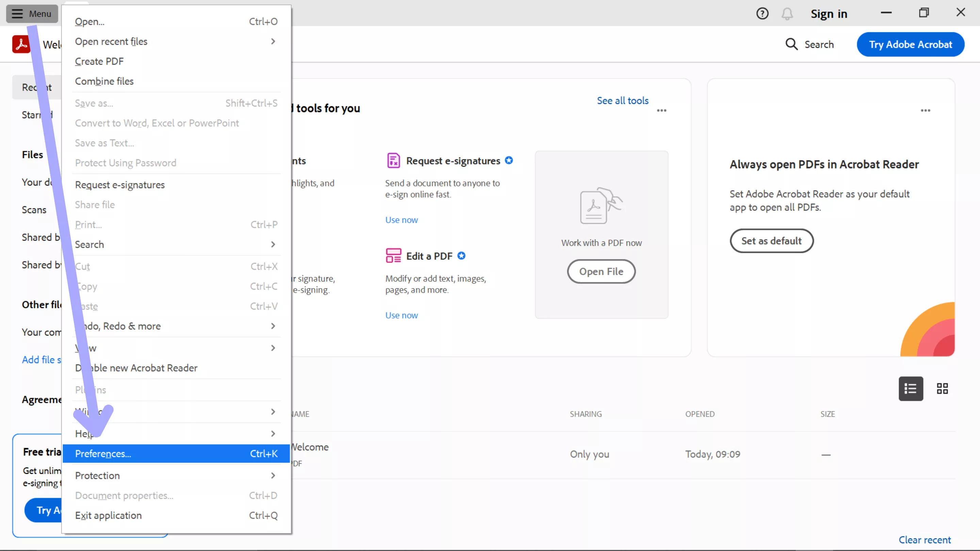Image resolution: width=980 pixels, height=551 pixels.
Task: Click the help question mark icon
Action: (762, 14)
